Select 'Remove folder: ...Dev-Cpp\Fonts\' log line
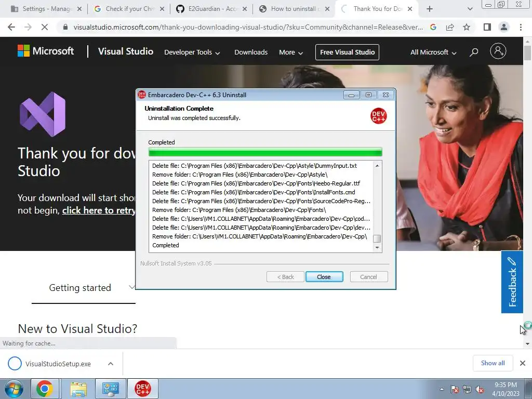 point(239,210)
